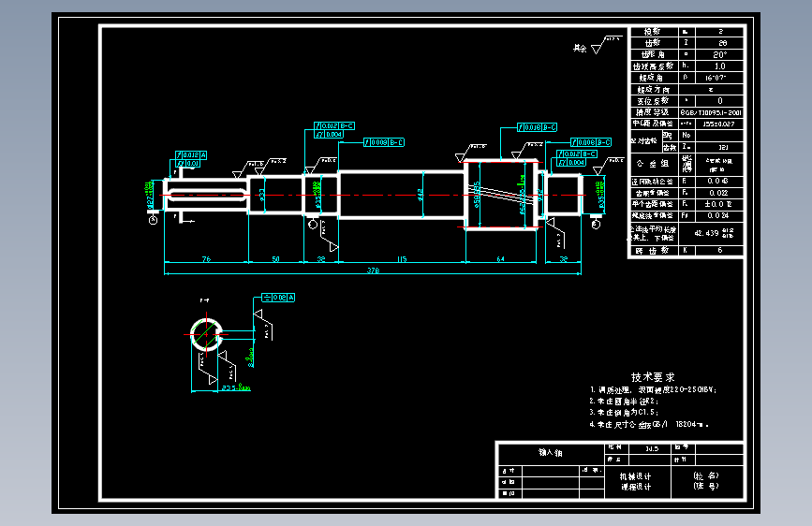
Task: Click datum circle A at shaft left end
Action: point(154,221)
